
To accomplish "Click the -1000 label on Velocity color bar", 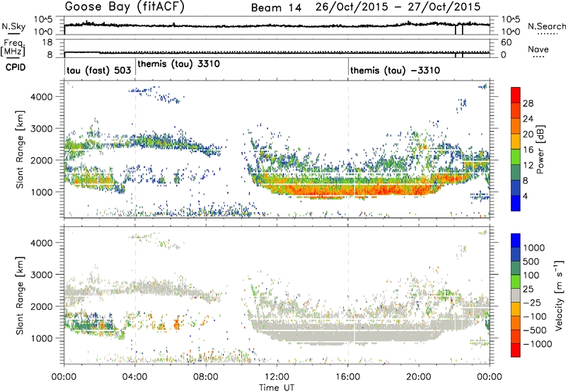I will coord(537,344).
